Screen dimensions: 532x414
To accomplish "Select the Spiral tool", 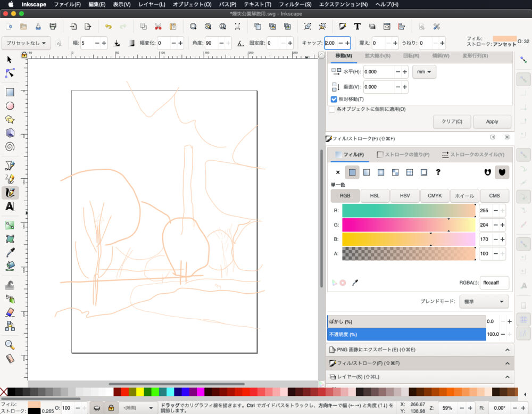I will 10,147.
